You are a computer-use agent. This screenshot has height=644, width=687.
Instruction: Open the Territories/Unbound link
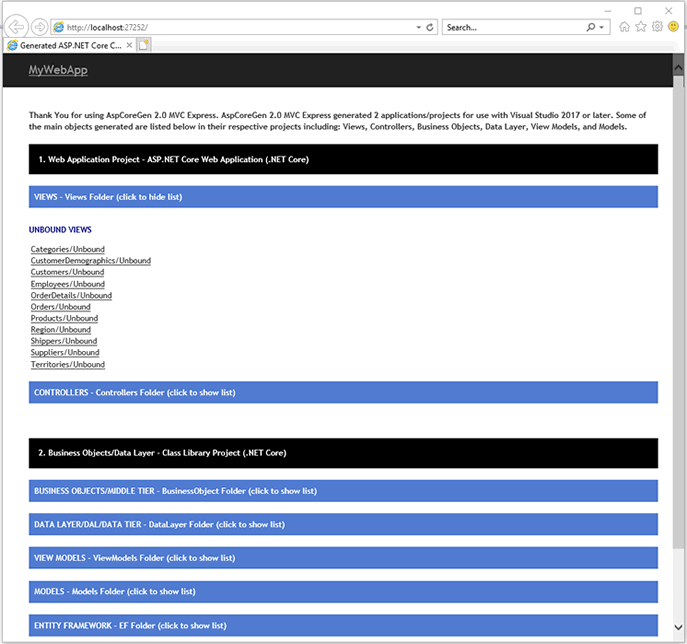point(67,364)
